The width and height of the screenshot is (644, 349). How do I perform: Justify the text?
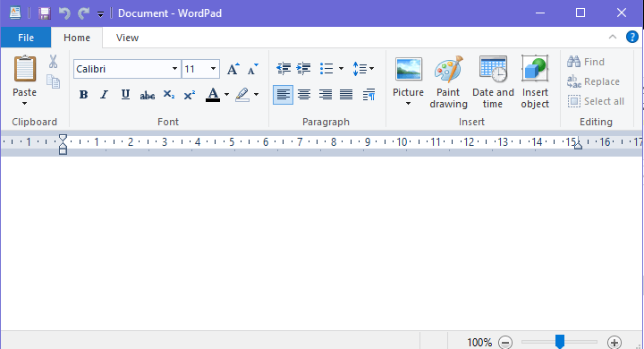click(346, 95)
